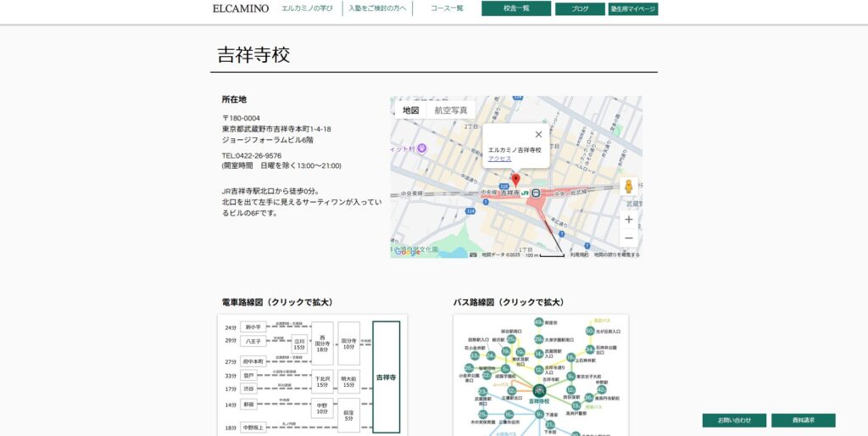The width and height of the screenshot is (868, 436).
Task: Click the ジョージフォーラムビル6階 text
Action: point(267,140)
